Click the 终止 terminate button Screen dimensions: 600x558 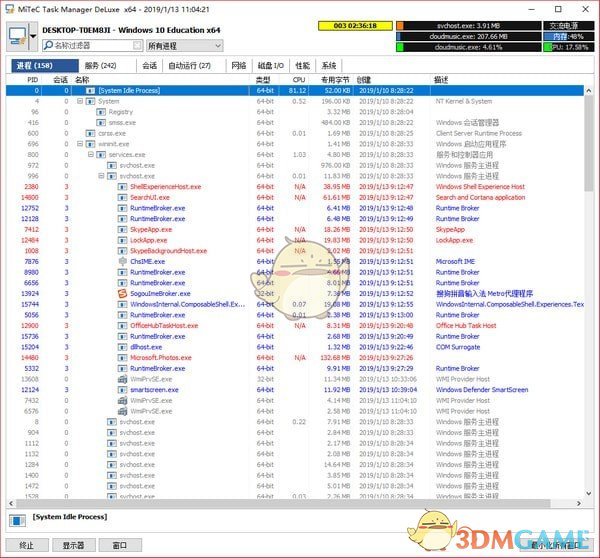(27, 545)
